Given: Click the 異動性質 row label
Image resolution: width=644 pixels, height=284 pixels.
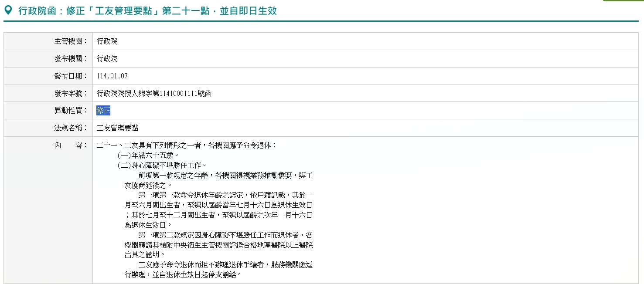Looking at the screenshot, I should click(x=71, y=111).
